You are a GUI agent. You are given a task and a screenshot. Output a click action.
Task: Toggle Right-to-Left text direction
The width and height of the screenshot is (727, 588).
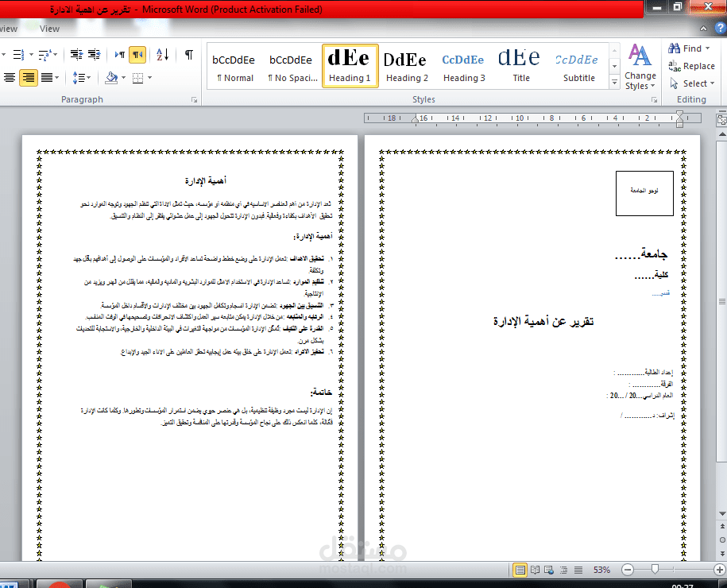click(137, 55)
